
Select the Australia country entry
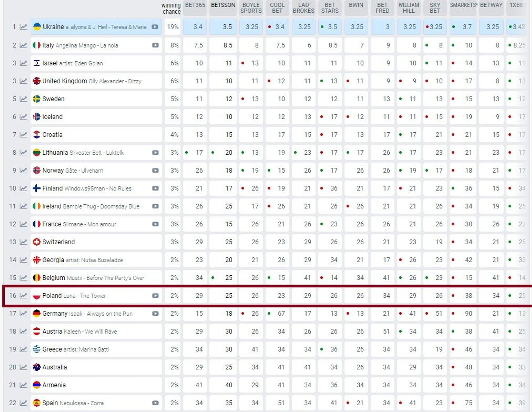pos(96,367)
